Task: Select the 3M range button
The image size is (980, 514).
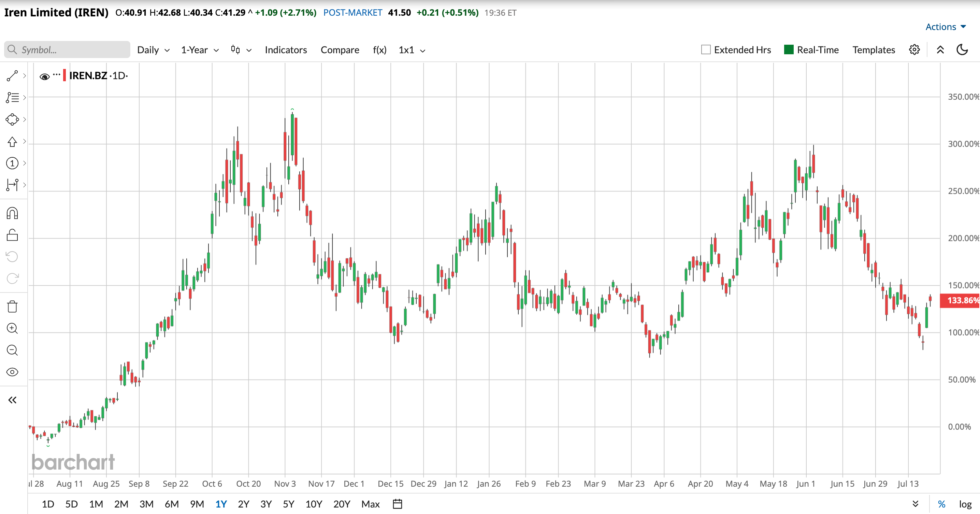Action: tap(146, 504)
